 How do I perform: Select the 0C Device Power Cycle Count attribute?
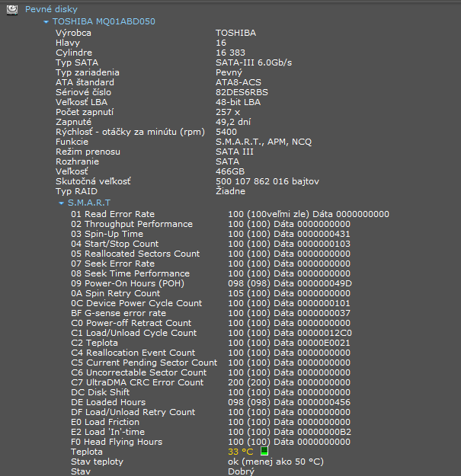(136, 303)
